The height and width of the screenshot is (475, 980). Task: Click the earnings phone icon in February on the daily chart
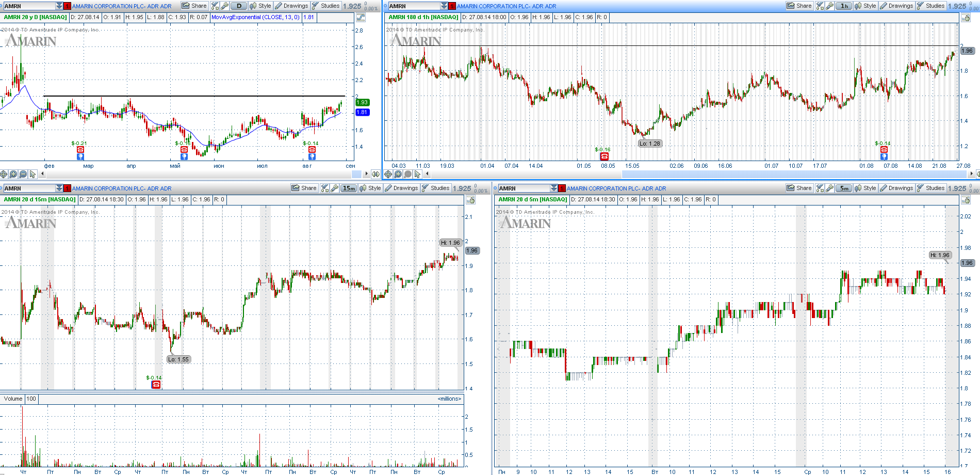point(80,149)
